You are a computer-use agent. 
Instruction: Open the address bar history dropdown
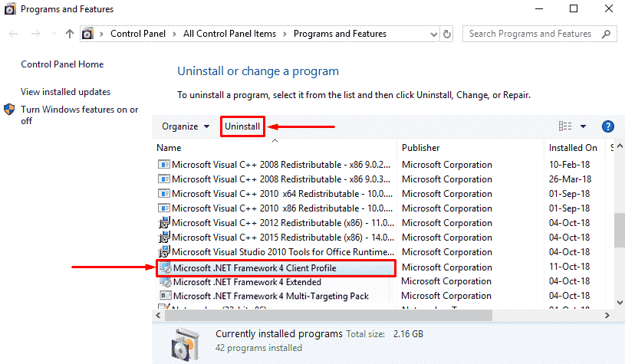coord(434,34)
